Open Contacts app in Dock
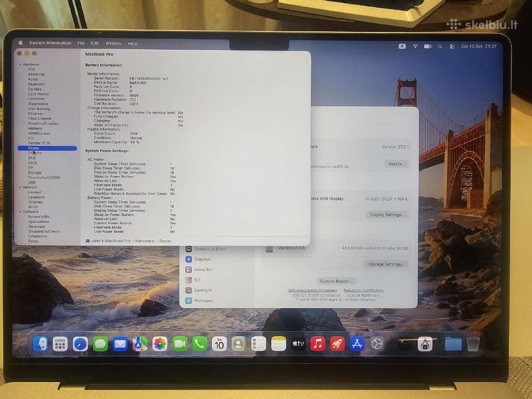 pyautogui.click(x=239, y=344)
